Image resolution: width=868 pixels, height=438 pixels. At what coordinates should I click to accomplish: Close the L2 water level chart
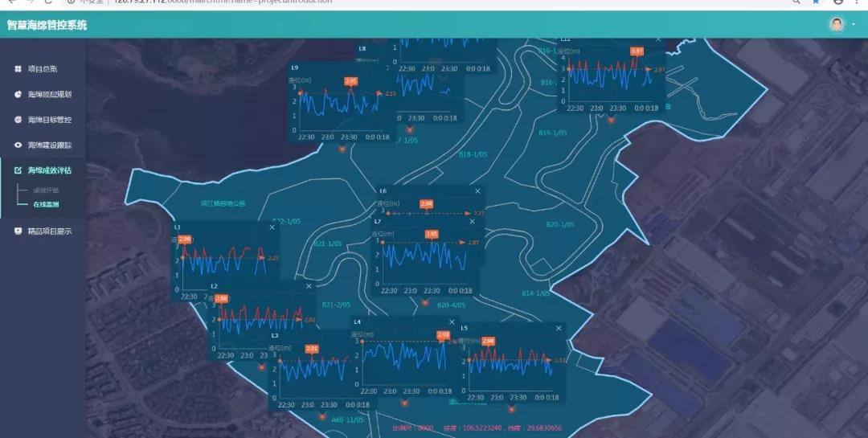(309, 286)
